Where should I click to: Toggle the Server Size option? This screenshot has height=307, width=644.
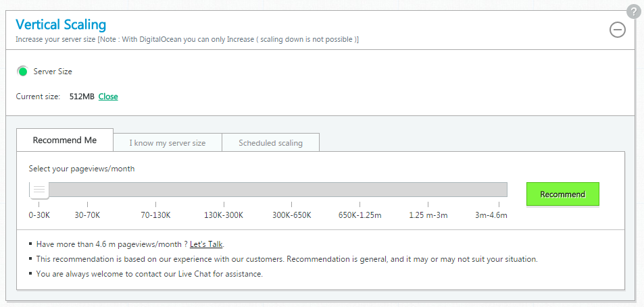pos(23,71)
